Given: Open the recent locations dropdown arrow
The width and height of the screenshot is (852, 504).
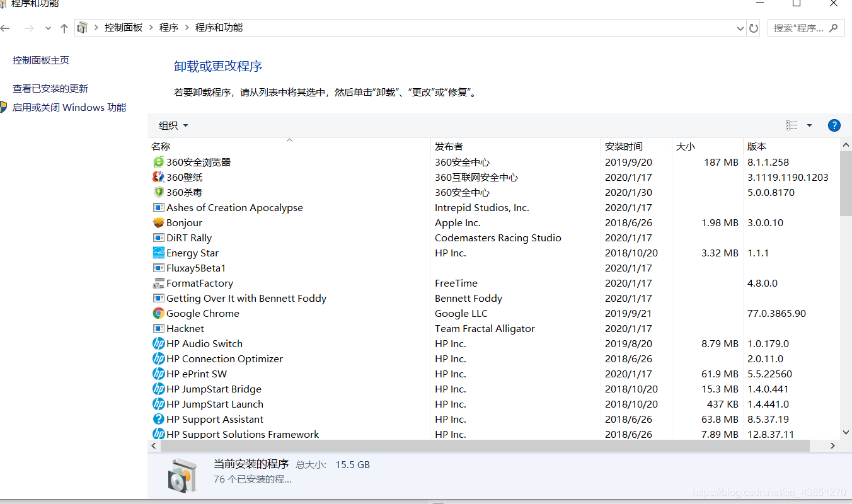Looking at the screenshot, I should pos(48,28).
